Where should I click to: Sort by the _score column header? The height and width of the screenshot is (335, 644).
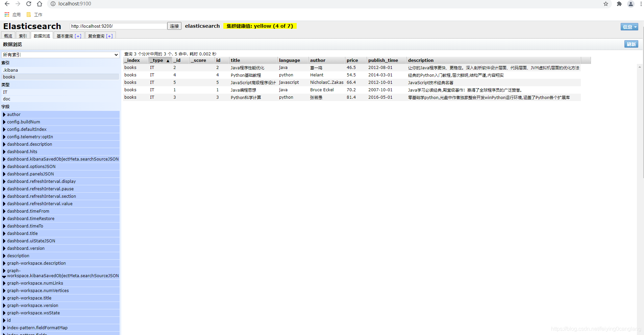[x=202, y=61]
